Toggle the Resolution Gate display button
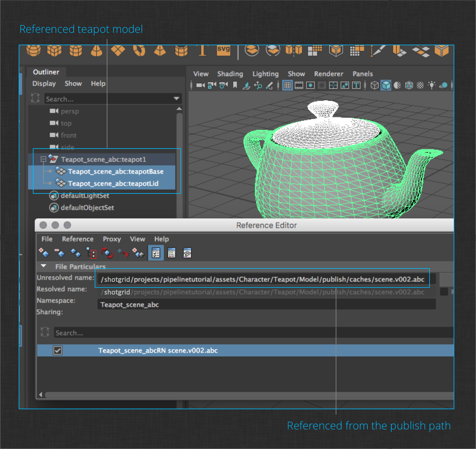Viewport: 476px width, 449px height. 310,86
